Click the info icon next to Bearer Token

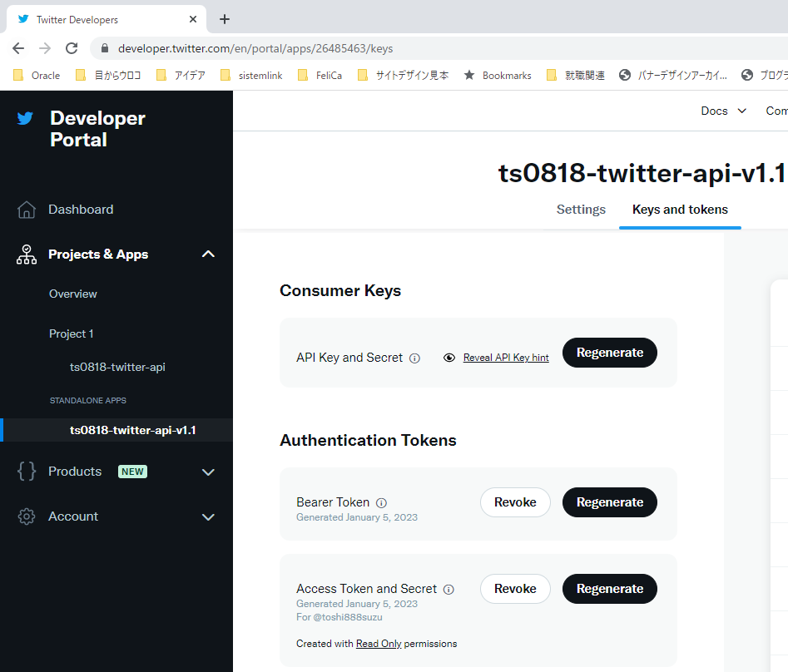(381, 502)
